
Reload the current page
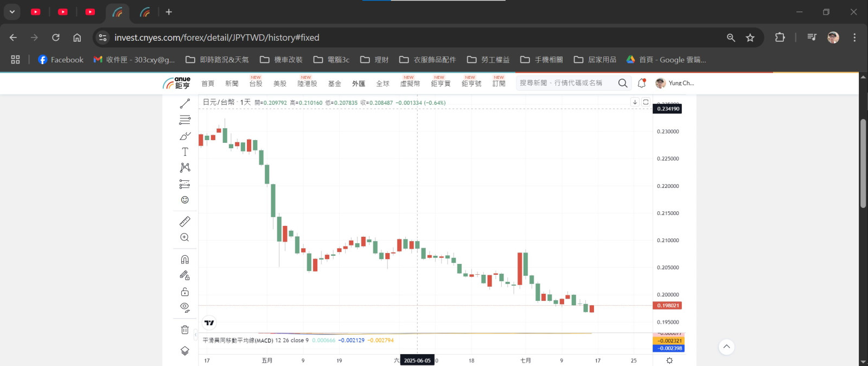[x=56, y=37]
